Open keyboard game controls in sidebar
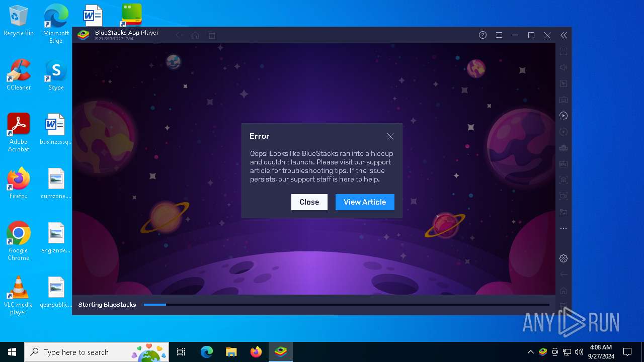This screenshot has height=362, width=644. [563, 100]
